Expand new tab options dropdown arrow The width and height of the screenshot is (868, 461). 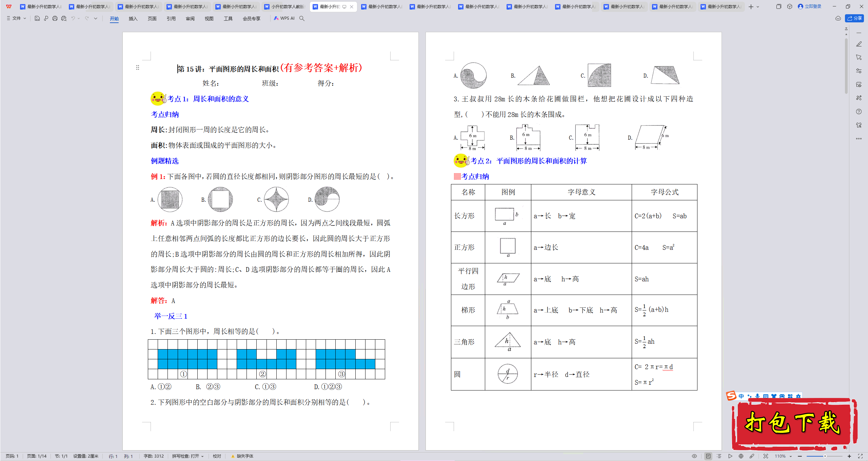758,6
